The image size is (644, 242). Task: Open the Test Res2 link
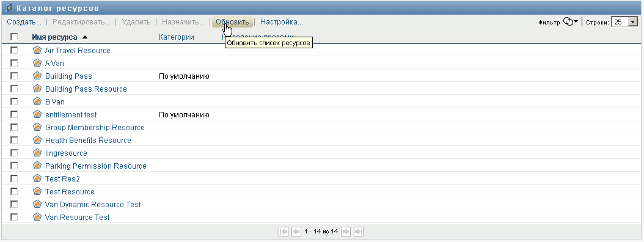click(62, 178)
